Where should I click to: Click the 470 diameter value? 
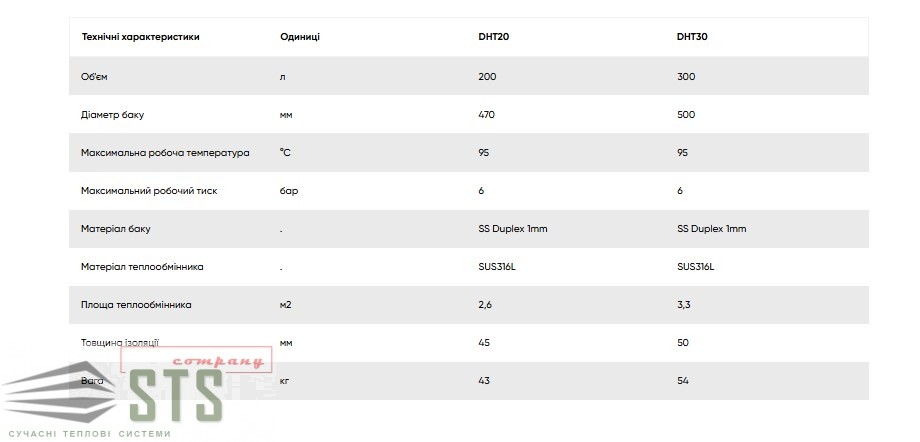pos(486,114)
